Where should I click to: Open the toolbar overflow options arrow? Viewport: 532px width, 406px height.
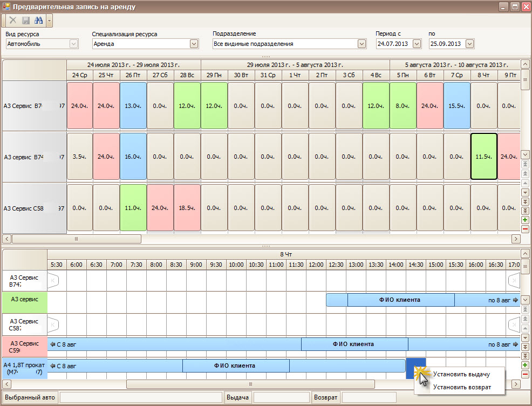pos(49,21)
